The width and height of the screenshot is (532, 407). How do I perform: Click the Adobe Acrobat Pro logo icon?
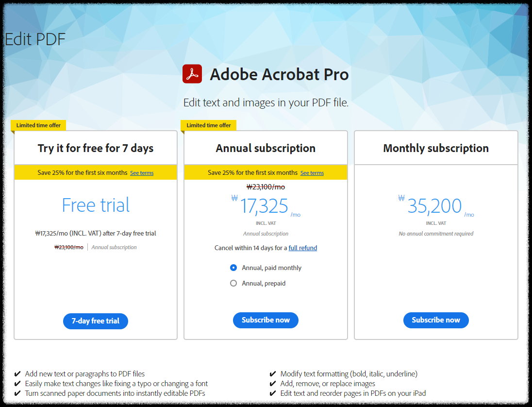pyautogui.click(x=192, y=74)
